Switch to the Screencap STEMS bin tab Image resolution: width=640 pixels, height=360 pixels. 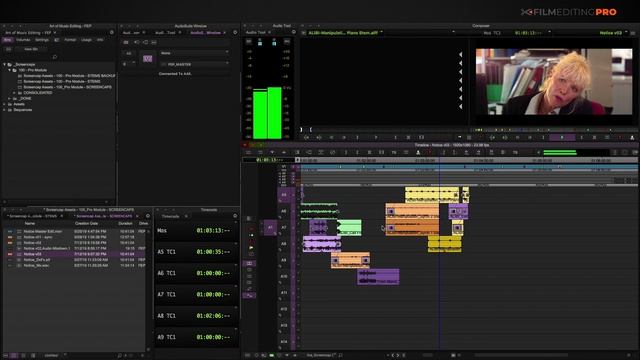(x=33, y=216)
